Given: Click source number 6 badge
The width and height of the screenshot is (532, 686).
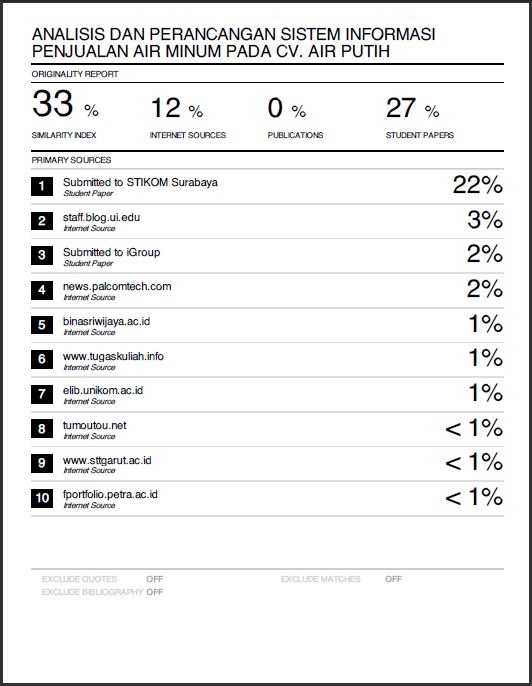Looking at the screenshot, I should coord(42,359).
